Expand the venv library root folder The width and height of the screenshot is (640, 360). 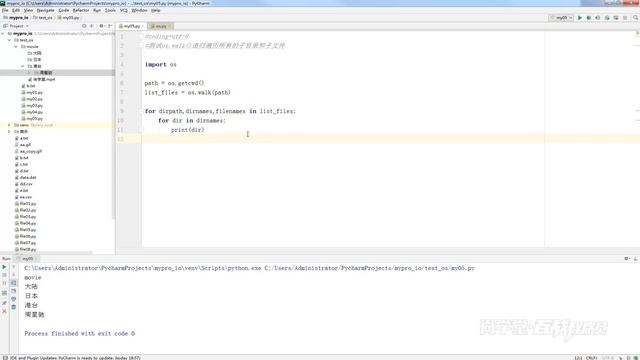point(10,125)
